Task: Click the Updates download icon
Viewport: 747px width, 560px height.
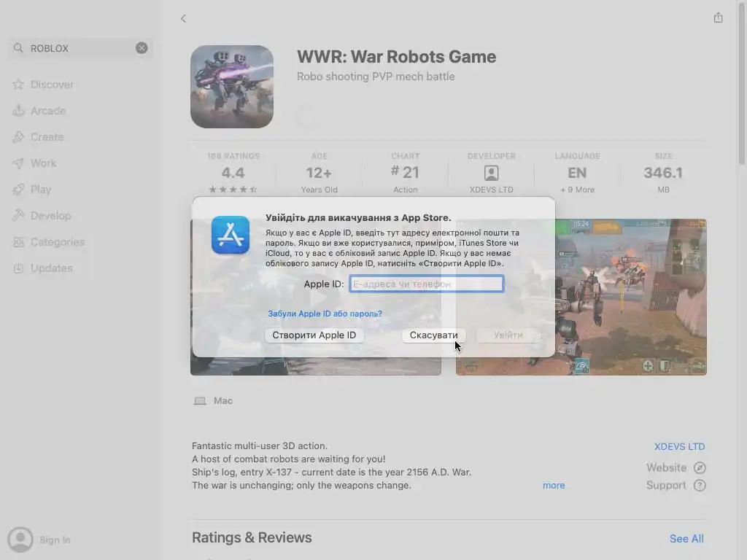Action: 18,268
